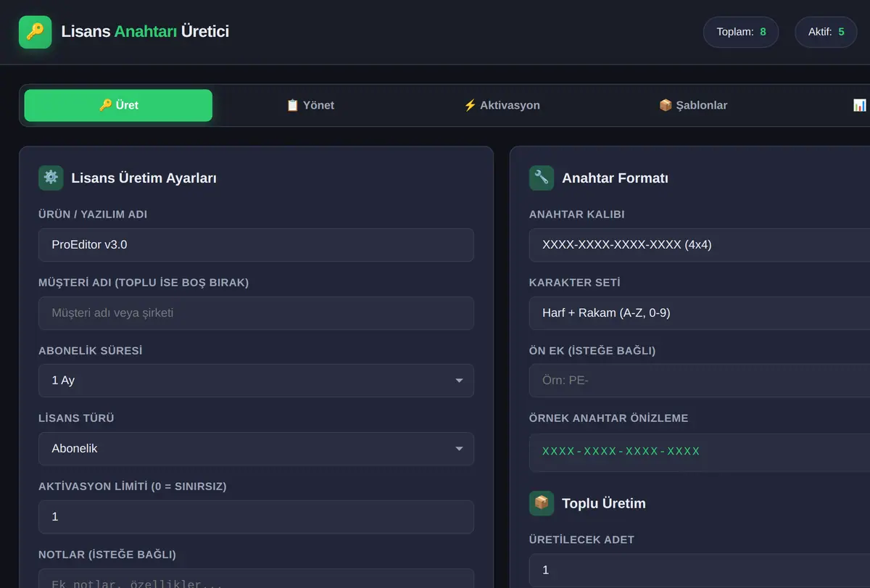Click the Lisans Anahtarı Üretici title
Screen dimensions: 870x588
point(145,32)
